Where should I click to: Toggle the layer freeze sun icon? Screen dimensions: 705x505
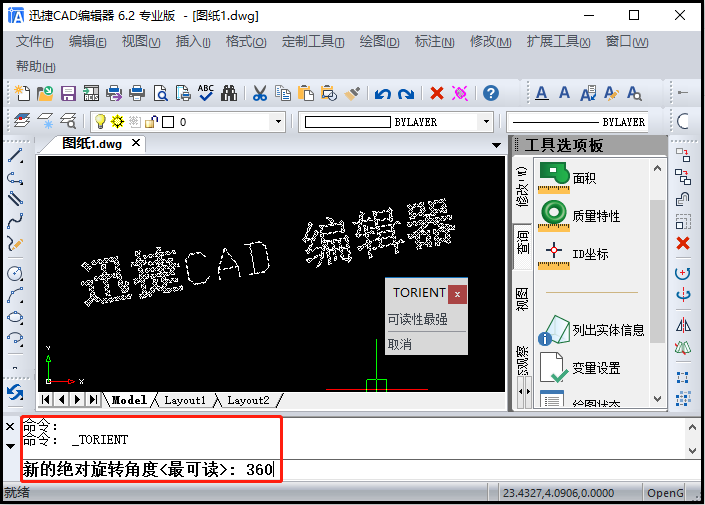click(117, 122)
